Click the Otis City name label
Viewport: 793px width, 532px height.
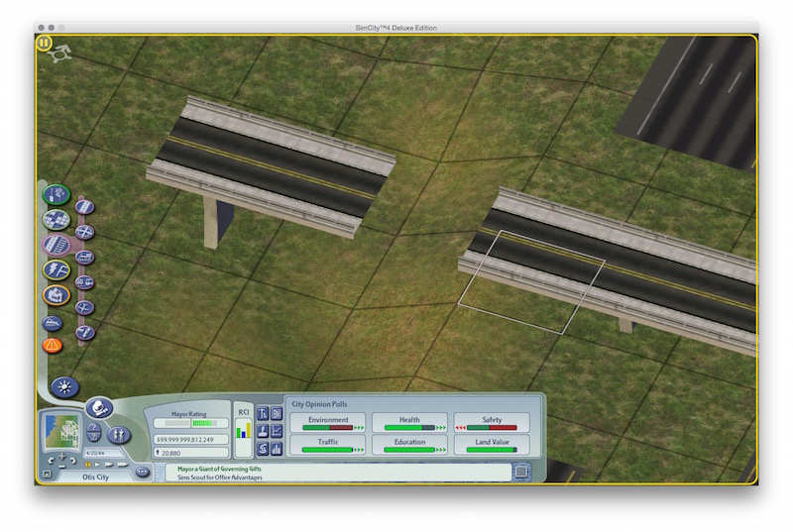click(x=95, y=477)
